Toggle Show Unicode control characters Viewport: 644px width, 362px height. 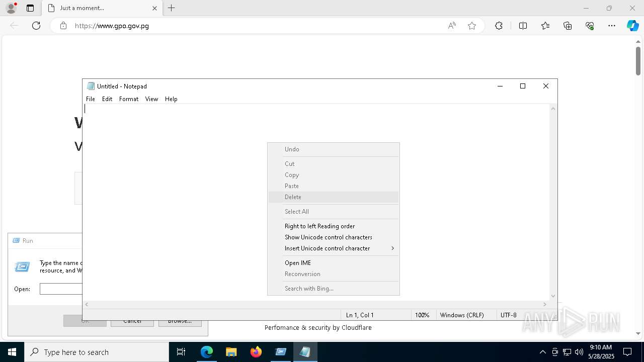pyautogui.click(x=334, y=237)
